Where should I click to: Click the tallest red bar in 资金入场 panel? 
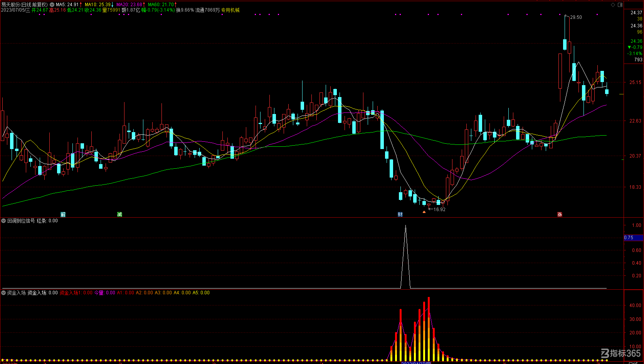(x=429, y=329)
